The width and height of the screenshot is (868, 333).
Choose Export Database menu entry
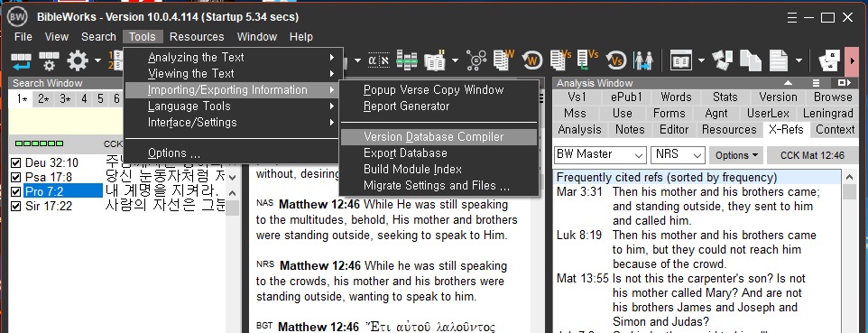pyautogui.click(x=439, y=153)
